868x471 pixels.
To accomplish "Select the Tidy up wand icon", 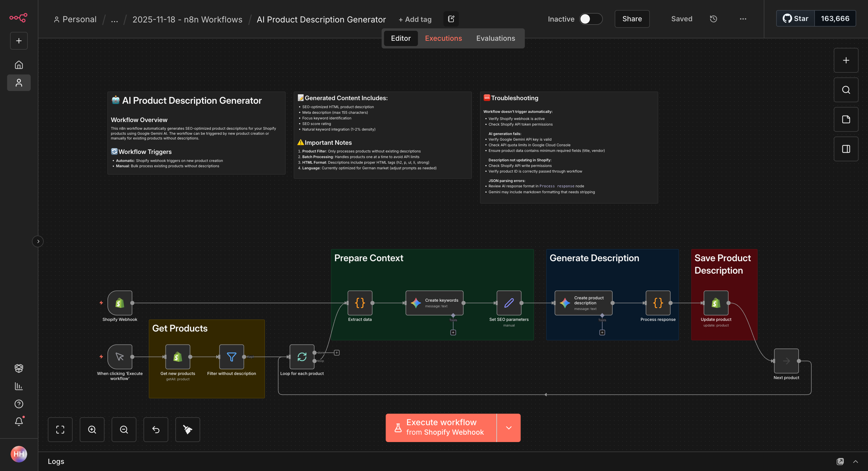I will tap(188, 430).
